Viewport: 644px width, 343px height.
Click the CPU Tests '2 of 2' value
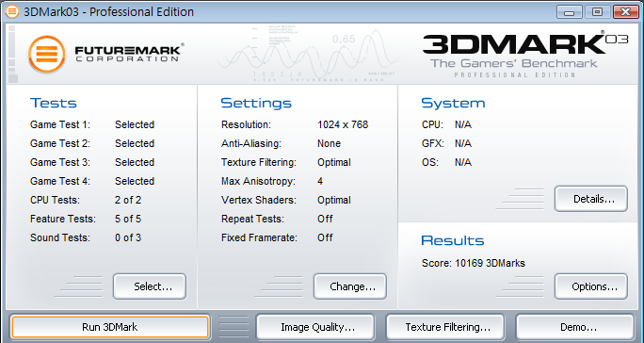128,201
